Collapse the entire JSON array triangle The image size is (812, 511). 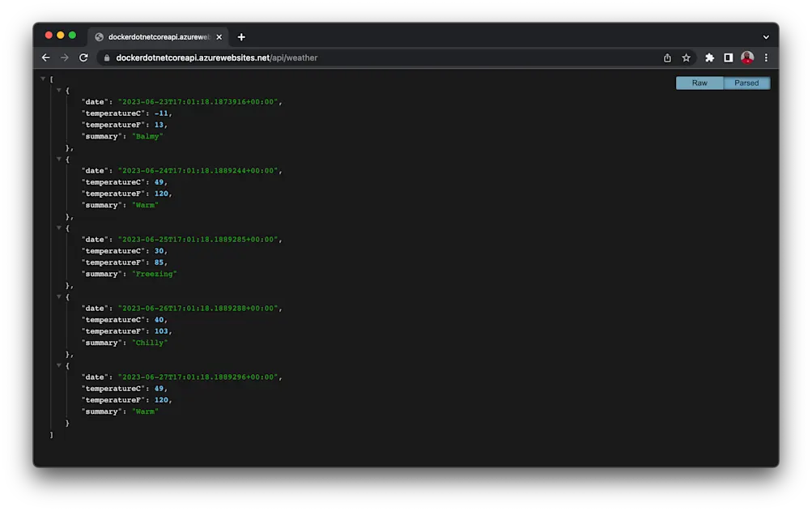tap(42, 79)
